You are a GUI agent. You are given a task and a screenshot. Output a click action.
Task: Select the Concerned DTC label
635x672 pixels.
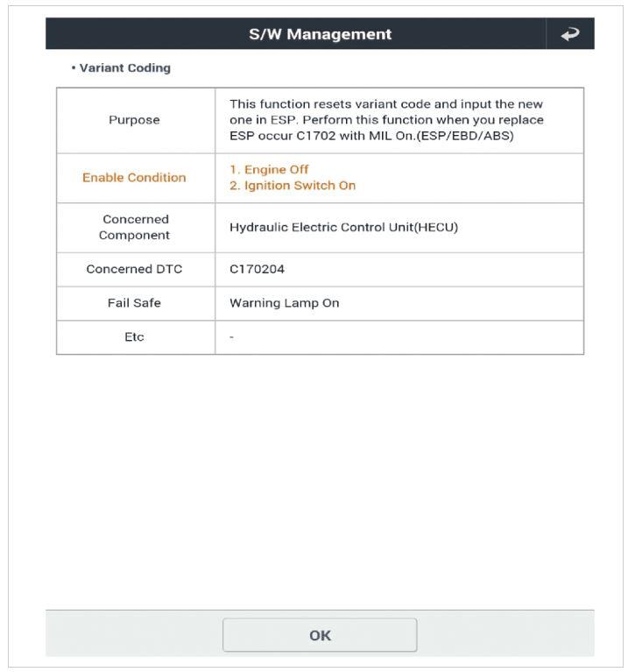[134, 270]
